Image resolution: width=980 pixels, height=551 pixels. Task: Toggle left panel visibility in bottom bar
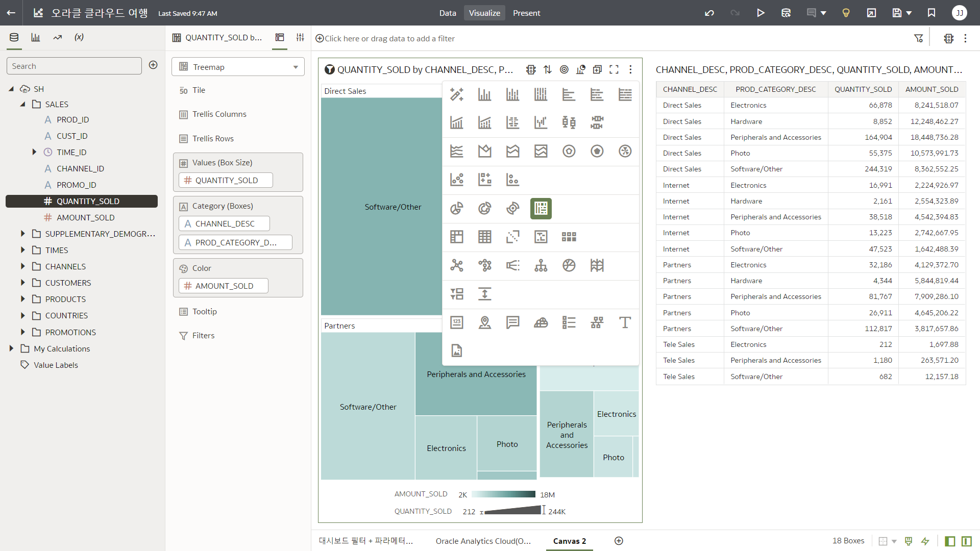pos(950,541)
